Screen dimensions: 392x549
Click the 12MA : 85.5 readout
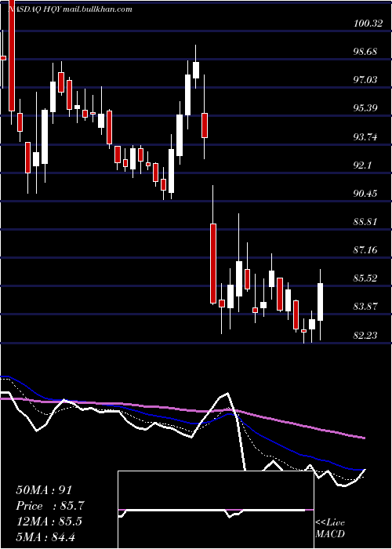pyautogui.click(x=49, y=522)
